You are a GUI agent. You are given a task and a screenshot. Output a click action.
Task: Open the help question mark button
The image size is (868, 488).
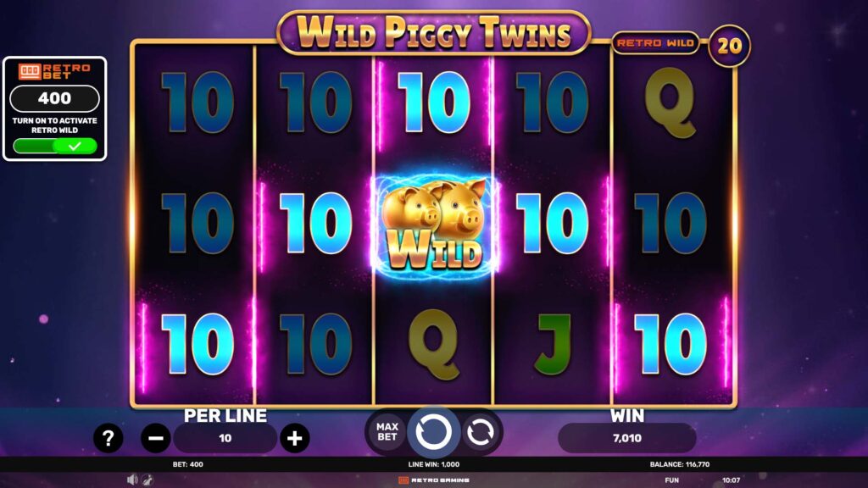[108, 438]
